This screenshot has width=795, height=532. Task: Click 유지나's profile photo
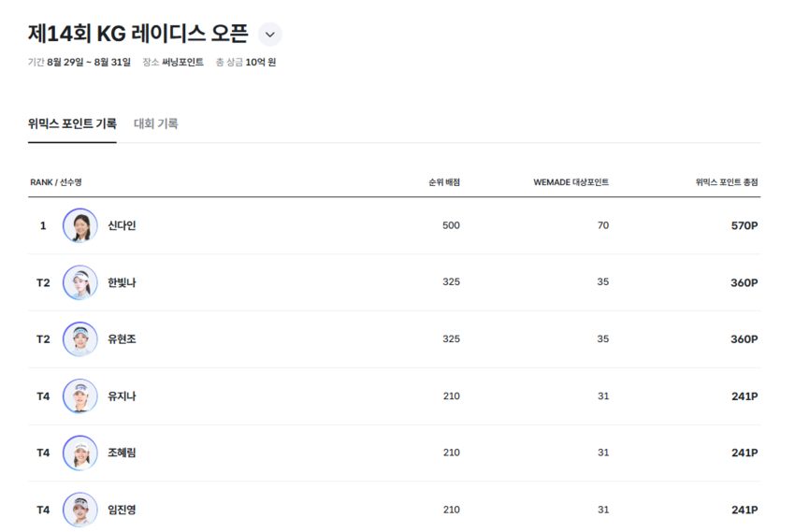[x=80, y=396]
